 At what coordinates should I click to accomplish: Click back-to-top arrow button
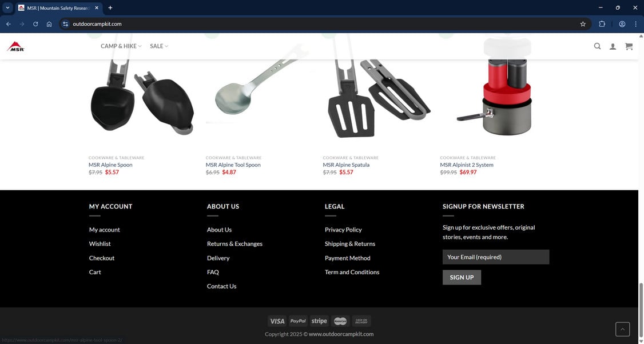coord(623,329)
